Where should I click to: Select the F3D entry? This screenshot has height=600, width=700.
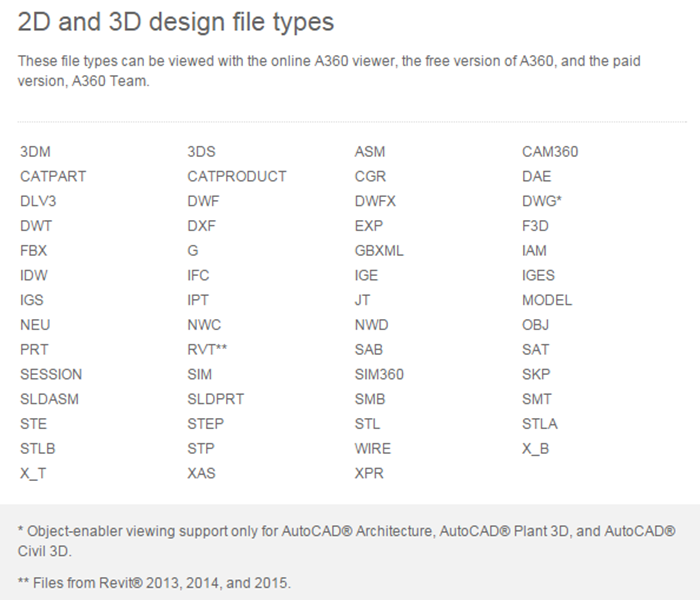click(x=535, y=226)
